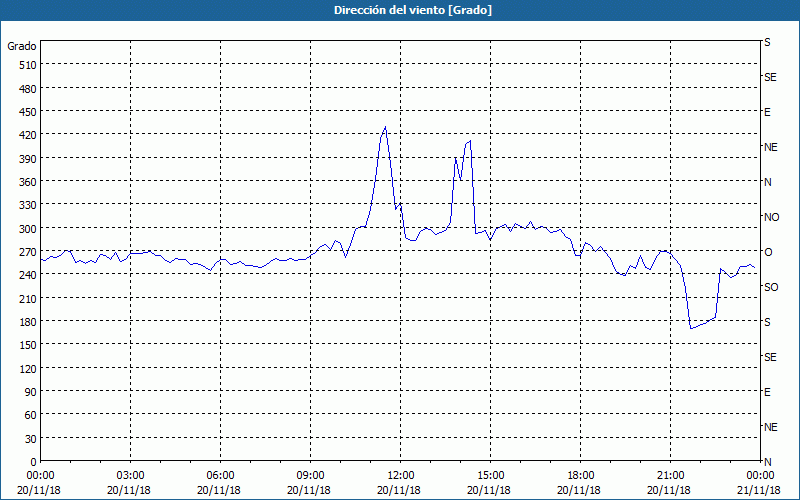Click the lowest dip of the blue line near 180

tap(691, 328)
